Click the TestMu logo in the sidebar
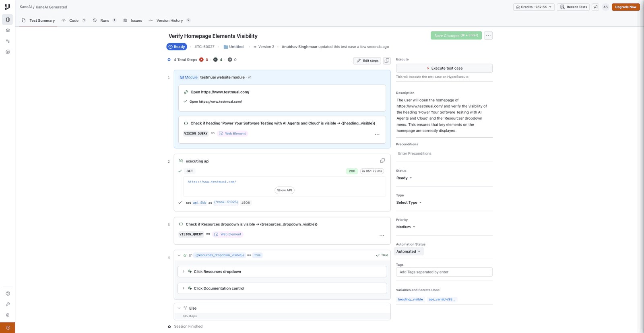Screen dimensions: 644x333 pos(7,7)
